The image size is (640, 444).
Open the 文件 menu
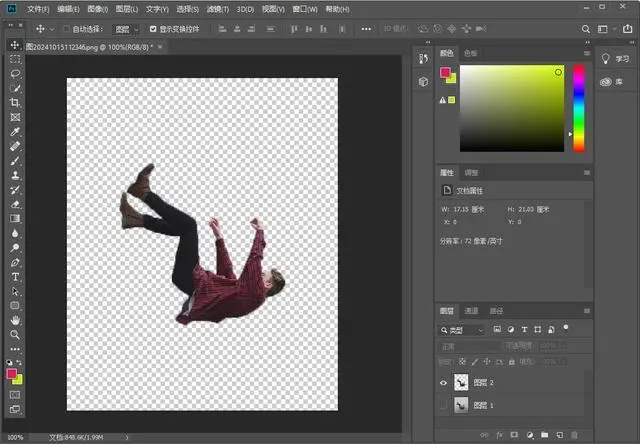38,9
